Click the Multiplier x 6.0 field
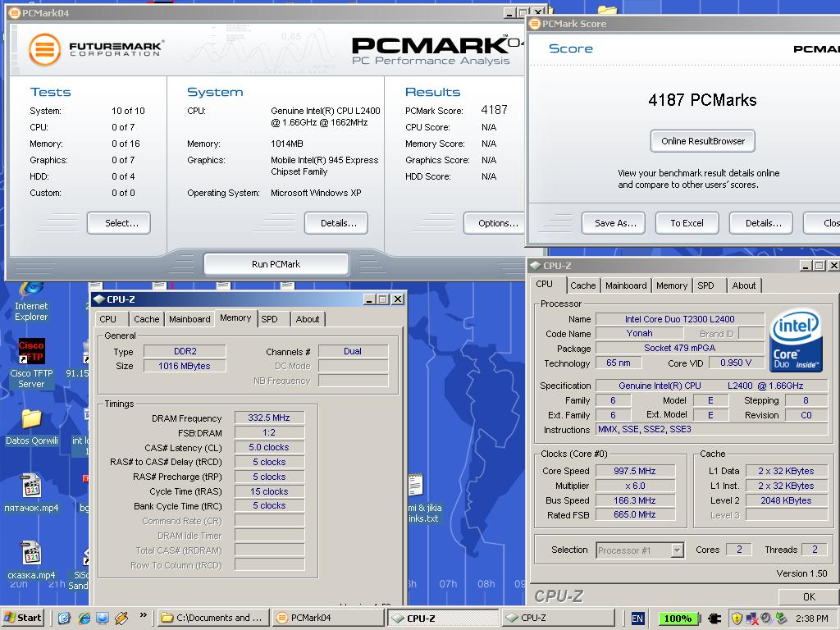The image size is (840, 630). (x=635, y=486)
